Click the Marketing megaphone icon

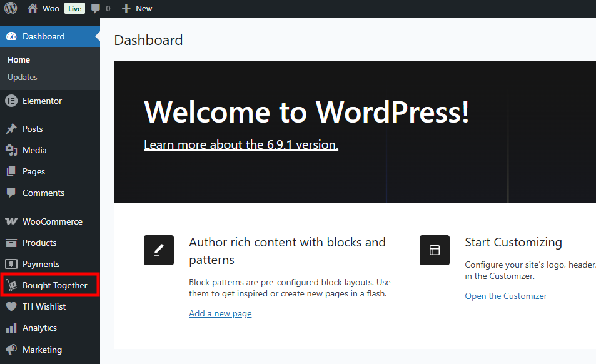tap(11, 350)
